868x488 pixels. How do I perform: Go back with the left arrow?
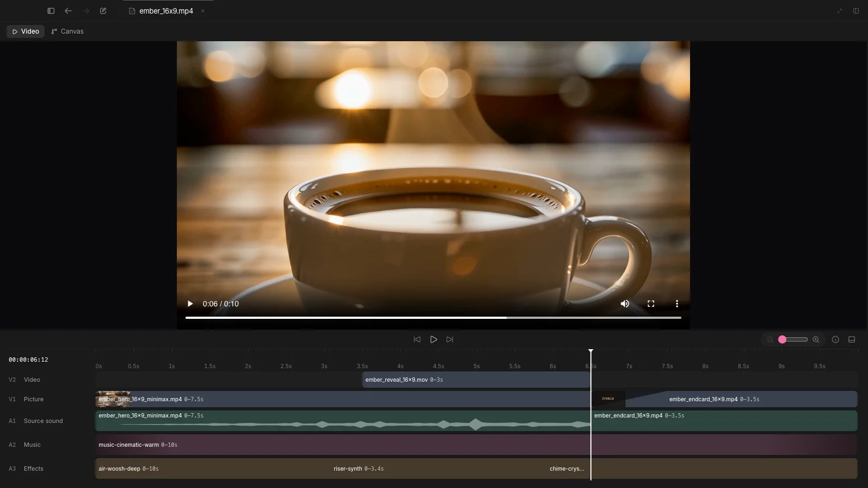(x=68, y=11)
